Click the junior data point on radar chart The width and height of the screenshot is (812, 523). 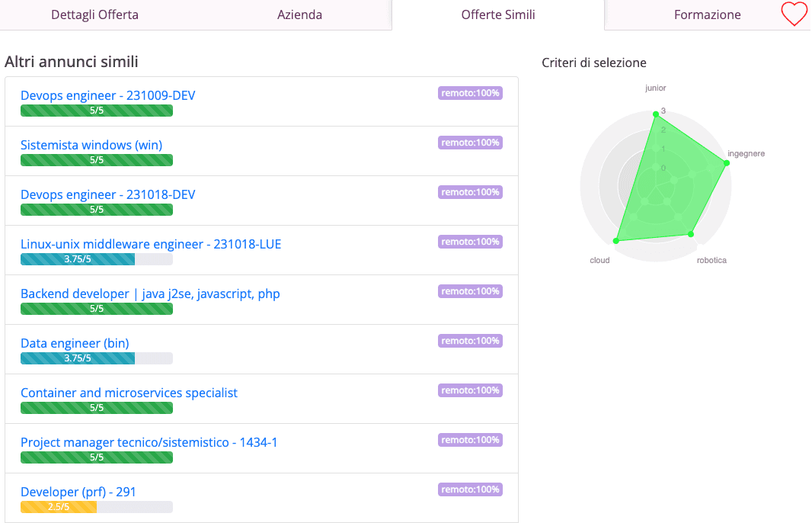click(x=656, y=114)
